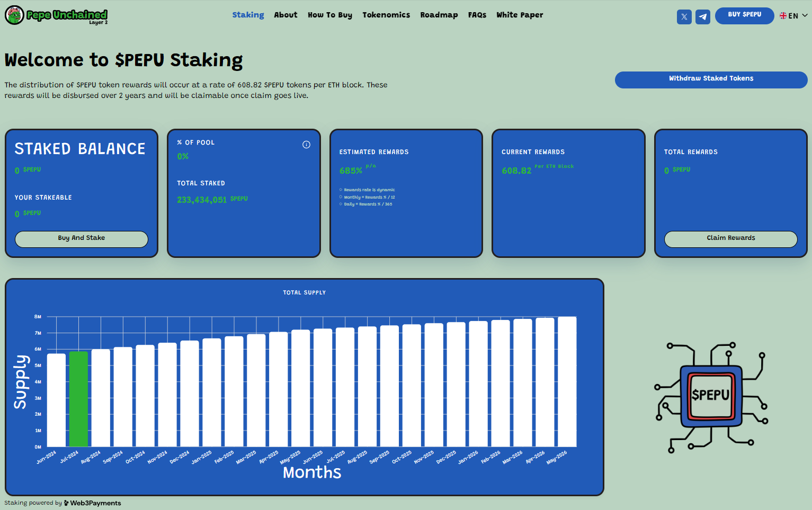Click the 'Daily = Rewards % / 365' note

[368, 204]
